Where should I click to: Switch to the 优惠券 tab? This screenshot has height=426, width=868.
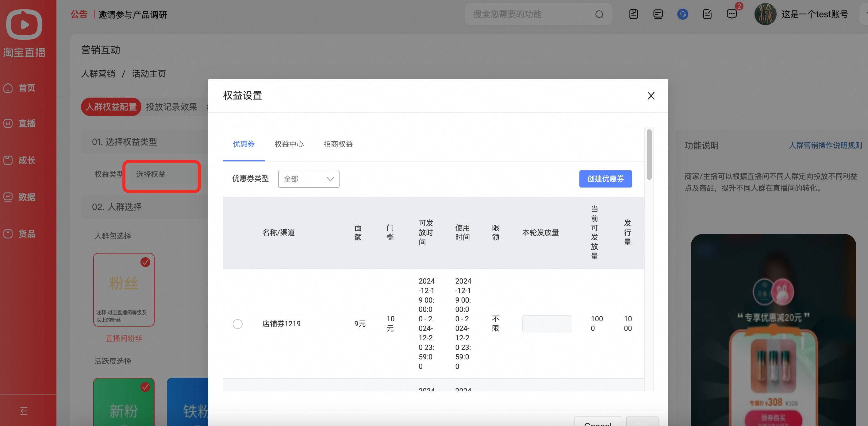point(244,144)
